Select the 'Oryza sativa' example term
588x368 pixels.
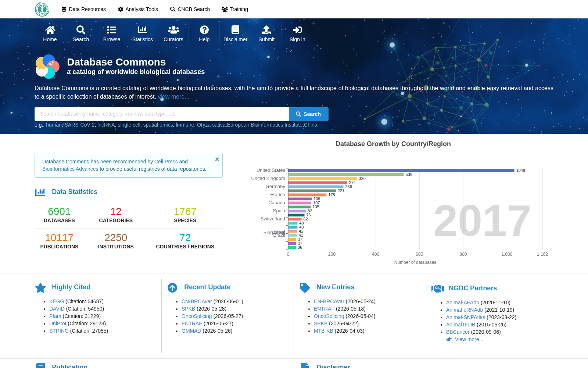point(211,125)
